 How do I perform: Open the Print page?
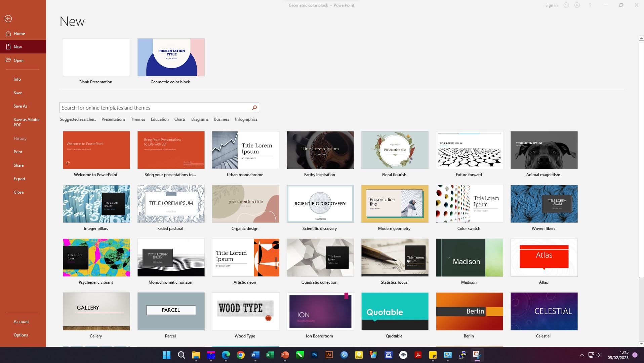18,152
